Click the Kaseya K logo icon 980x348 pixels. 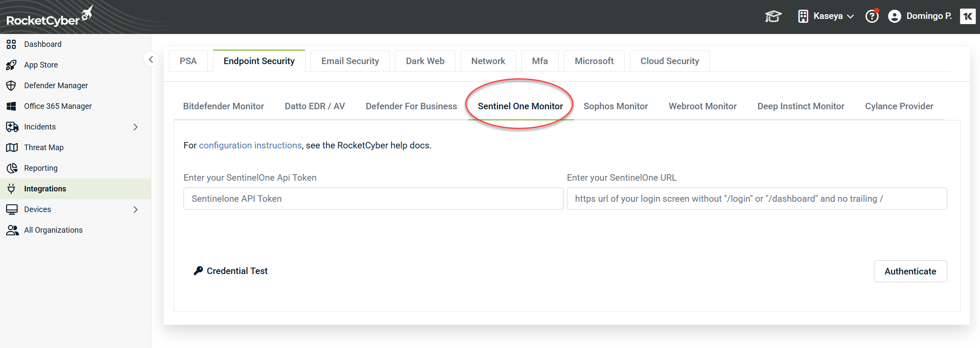click(x=968, y=16)
